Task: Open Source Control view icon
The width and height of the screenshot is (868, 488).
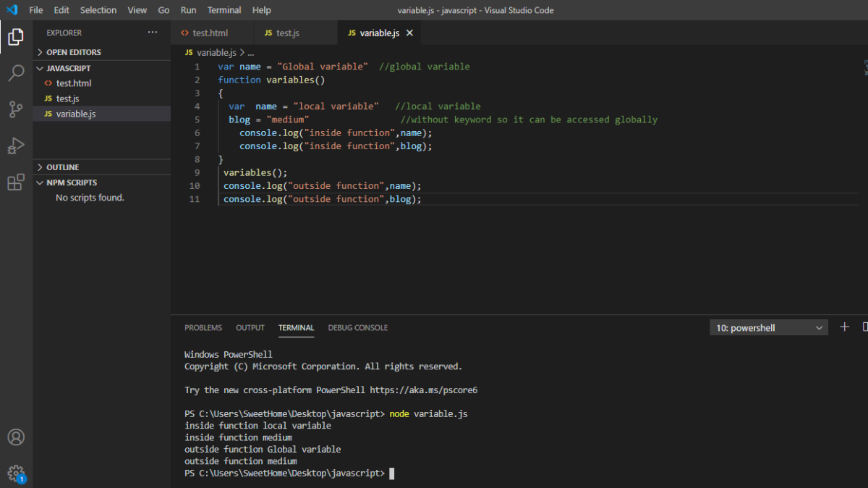Action: point(16,109)
